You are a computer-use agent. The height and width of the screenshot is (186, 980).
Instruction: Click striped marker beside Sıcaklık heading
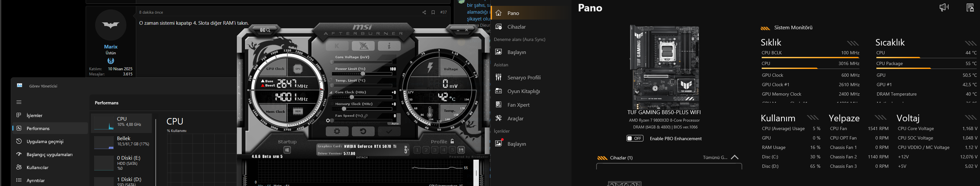pos(971,43)
